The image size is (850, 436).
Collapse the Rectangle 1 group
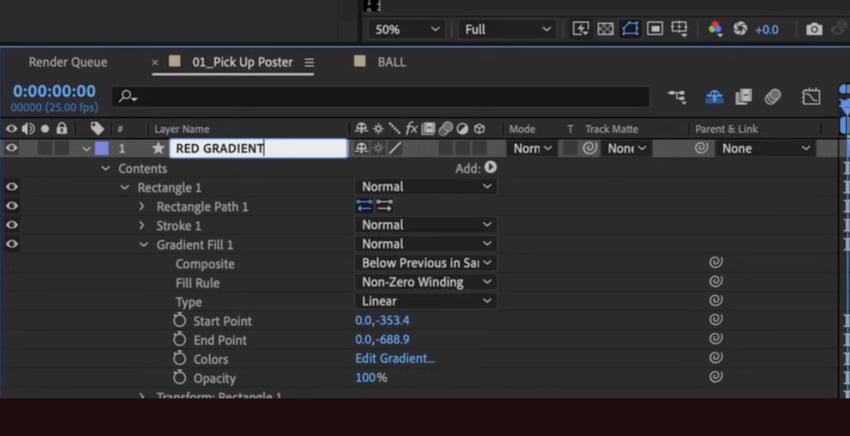click(x=124, y=188)
